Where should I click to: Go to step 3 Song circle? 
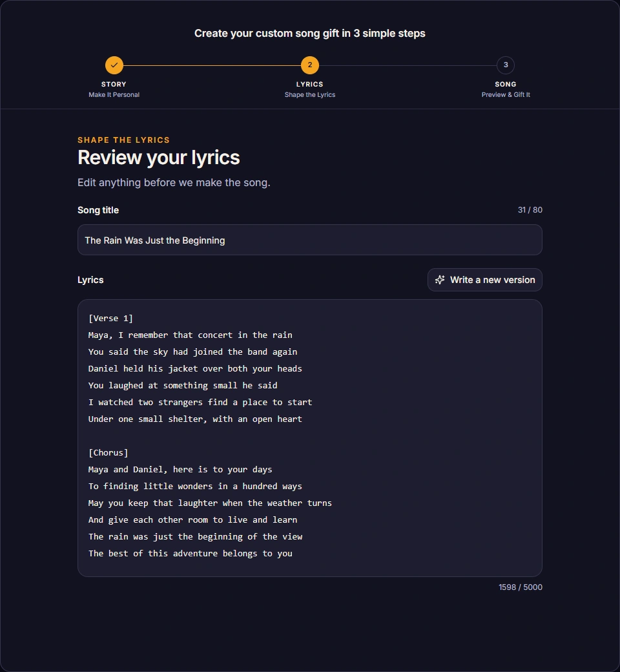point(506,65)
